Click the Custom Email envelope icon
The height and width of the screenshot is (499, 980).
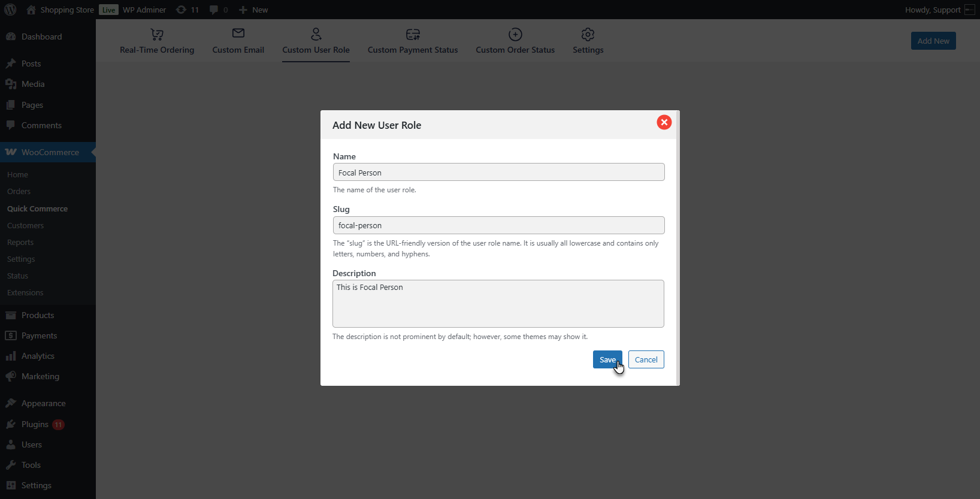pos(238,34)
